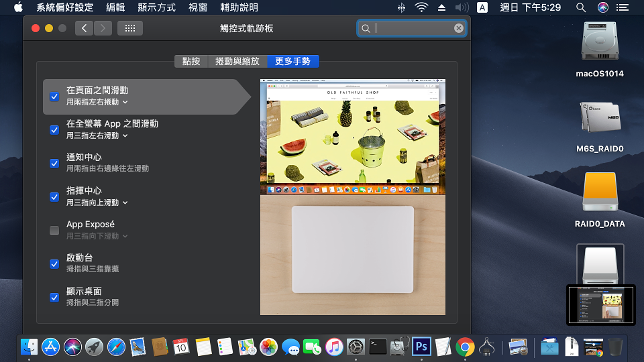Image resolution: width=644 pixels, height=362 pixels.
Task: Open Terminal from the dock
Action: click(x=378, y=347)
